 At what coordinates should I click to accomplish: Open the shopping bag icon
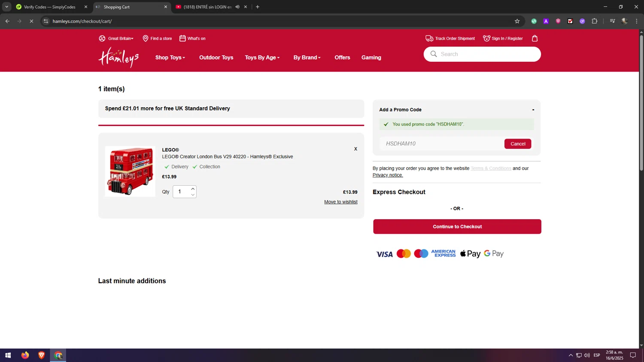click(535, 38)
